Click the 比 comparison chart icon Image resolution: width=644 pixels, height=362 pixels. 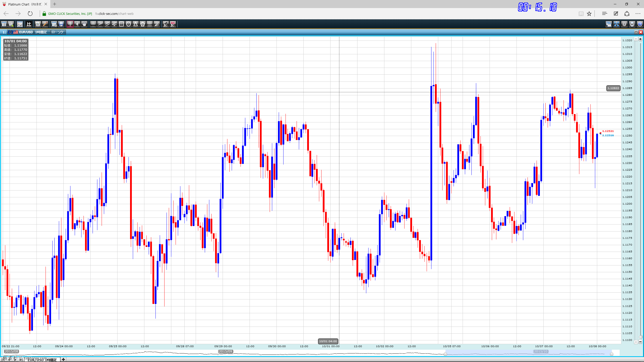click(29, 24)
